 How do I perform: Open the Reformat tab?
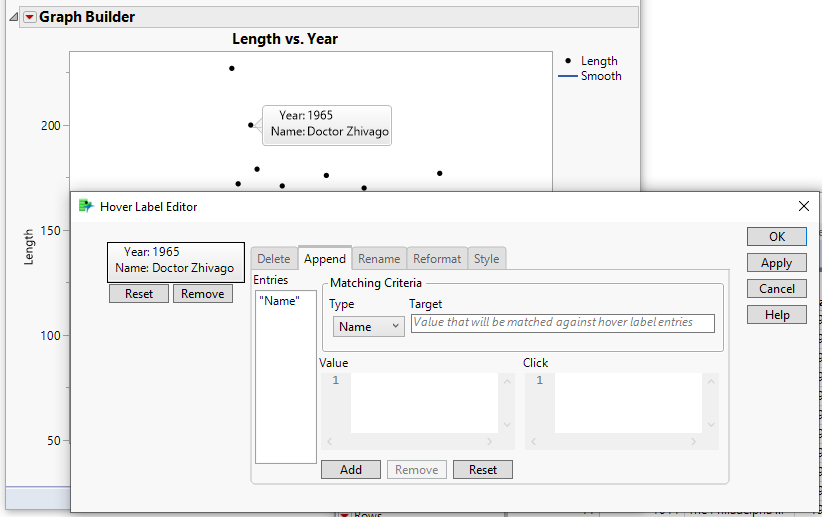click(x=437, y=259)
